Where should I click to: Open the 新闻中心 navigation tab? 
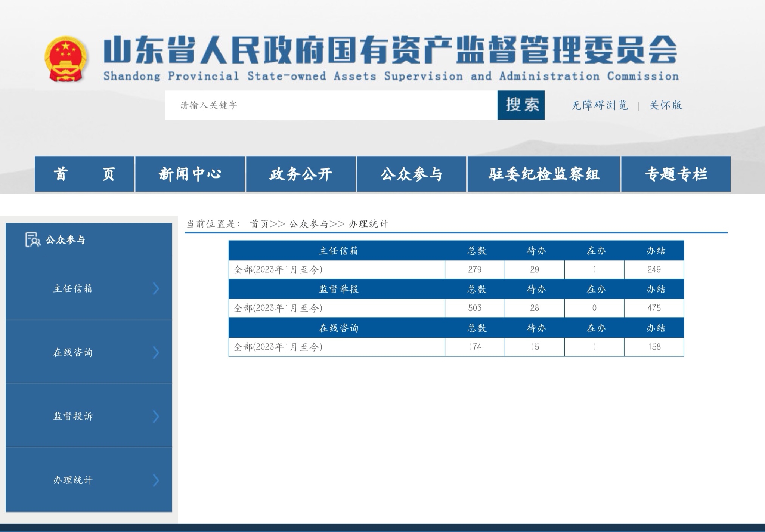click(x=190, y=174)
